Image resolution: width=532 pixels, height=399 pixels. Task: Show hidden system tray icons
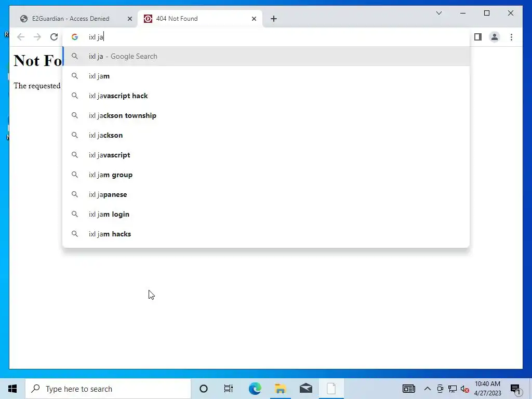pos(428,389)
